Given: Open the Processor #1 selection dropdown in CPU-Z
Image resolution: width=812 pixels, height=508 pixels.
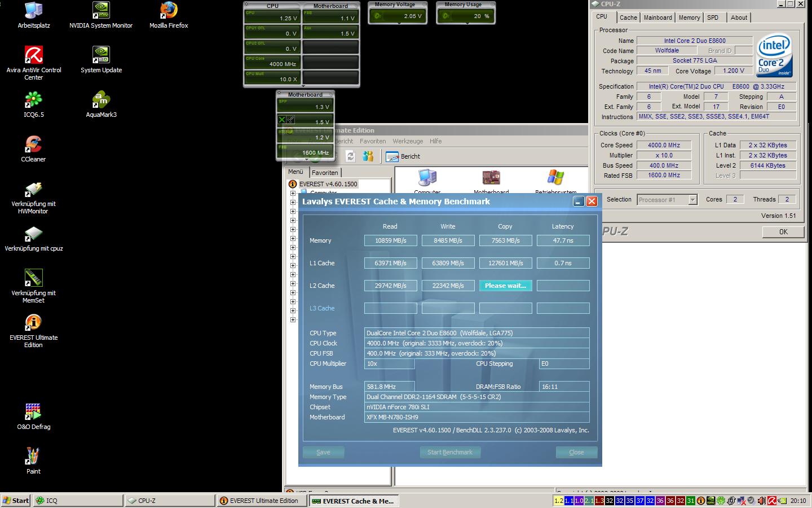Looking at the screenshot, I should pyautogui.click(x=667, y=200).
